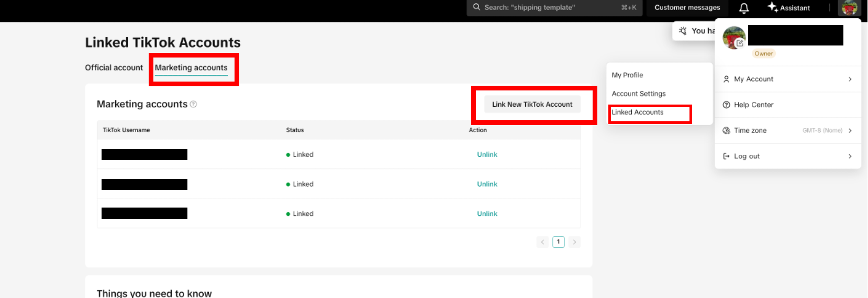Click the search magnifier icon
Viewport: 868px width, 298px height.
click(476, 7)
